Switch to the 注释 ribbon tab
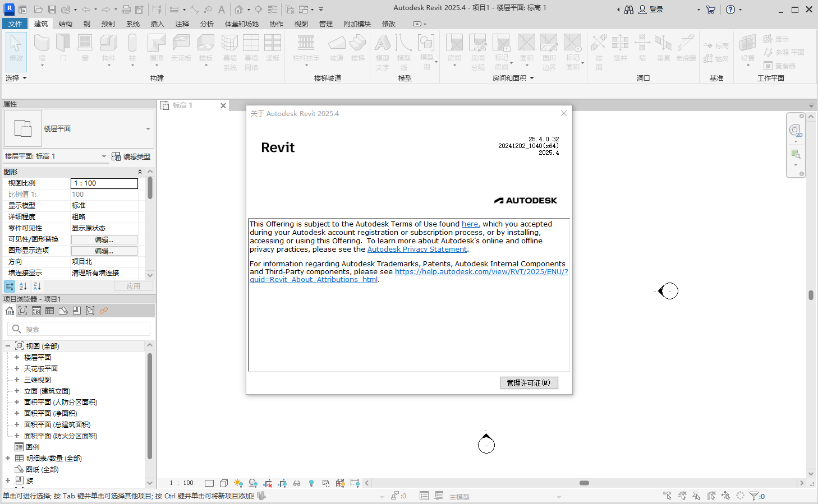 [x=182, y=24]
